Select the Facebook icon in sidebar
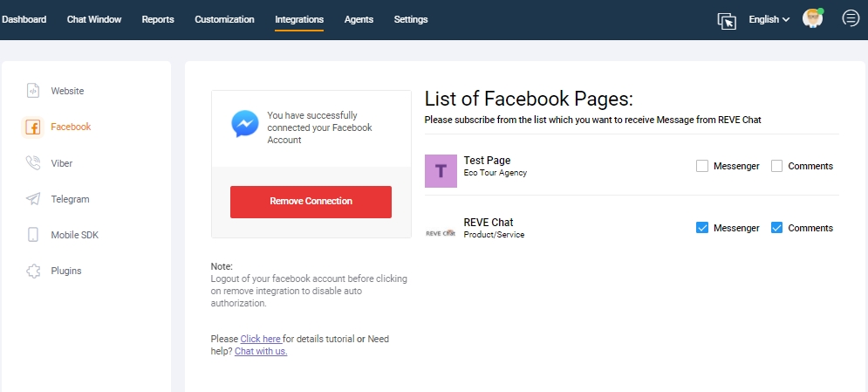This screenshot has height=392, width=868. click(x=33, y=127)
